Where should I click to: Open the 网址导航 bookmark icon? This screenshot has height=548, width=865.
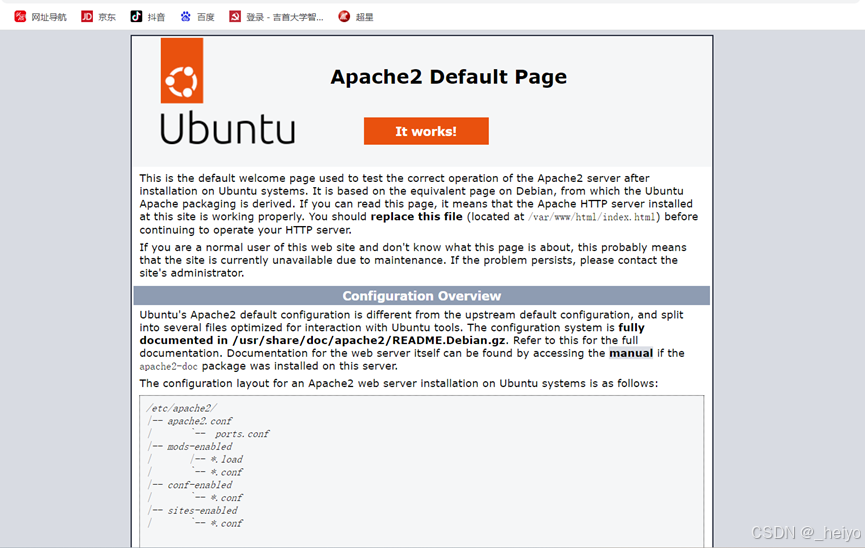(20, 17)
